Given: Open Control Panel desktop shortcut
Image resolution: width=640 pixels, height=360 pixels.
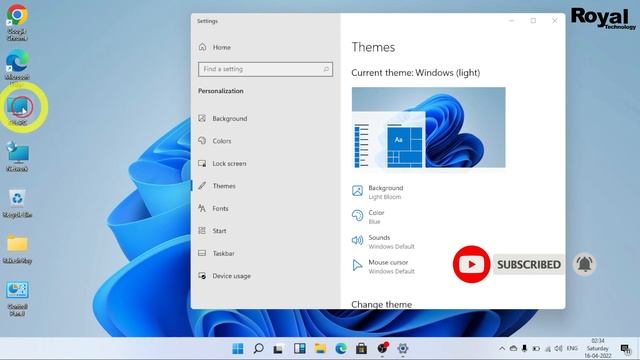Looking at the screenshot, I should pos(17,298).
